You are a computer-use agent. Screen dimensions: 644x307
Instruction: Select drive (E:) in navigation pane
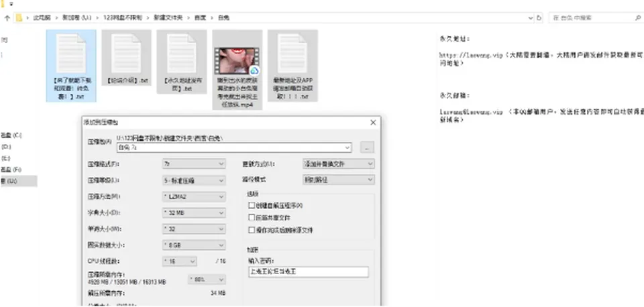[6, 158]
